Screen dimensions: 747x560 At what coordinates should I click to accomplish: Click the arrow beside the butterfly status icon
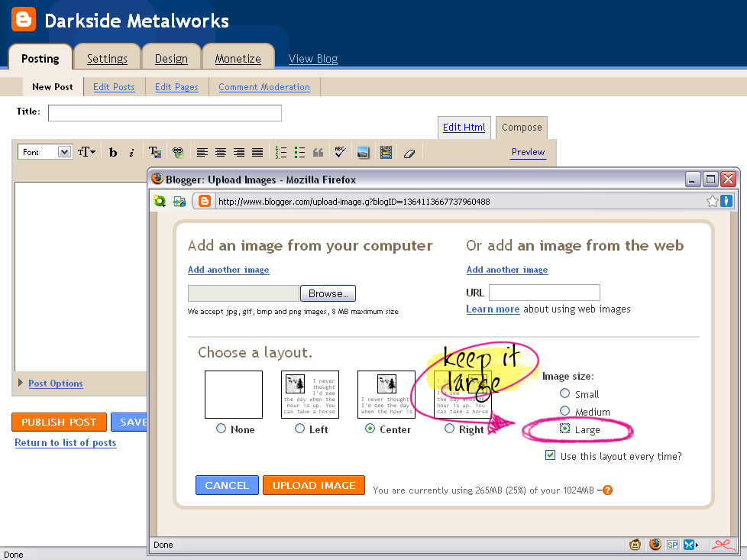click(x=697, y=545)
